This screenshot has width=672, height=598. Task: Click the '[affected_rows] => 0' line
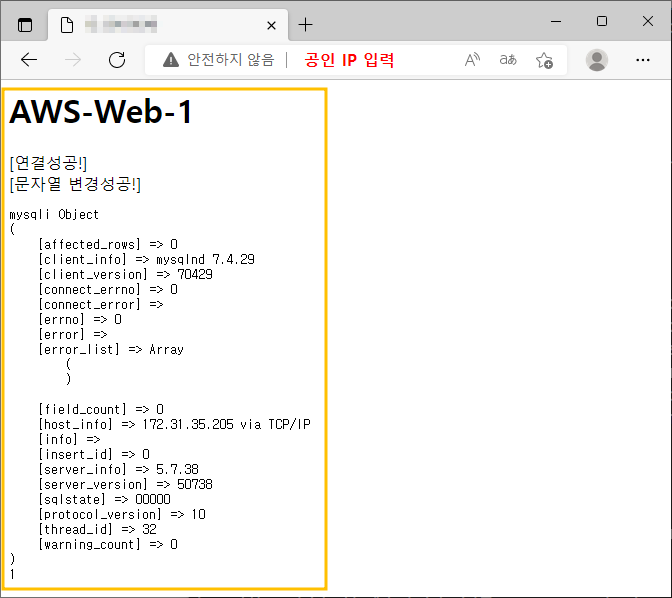[x=108, y=244]
